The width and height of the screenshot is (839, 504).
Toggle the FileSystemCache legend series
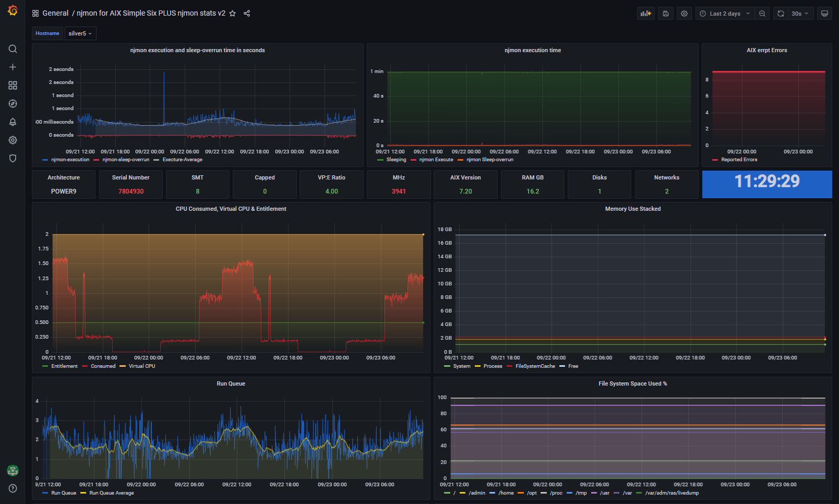535,366
